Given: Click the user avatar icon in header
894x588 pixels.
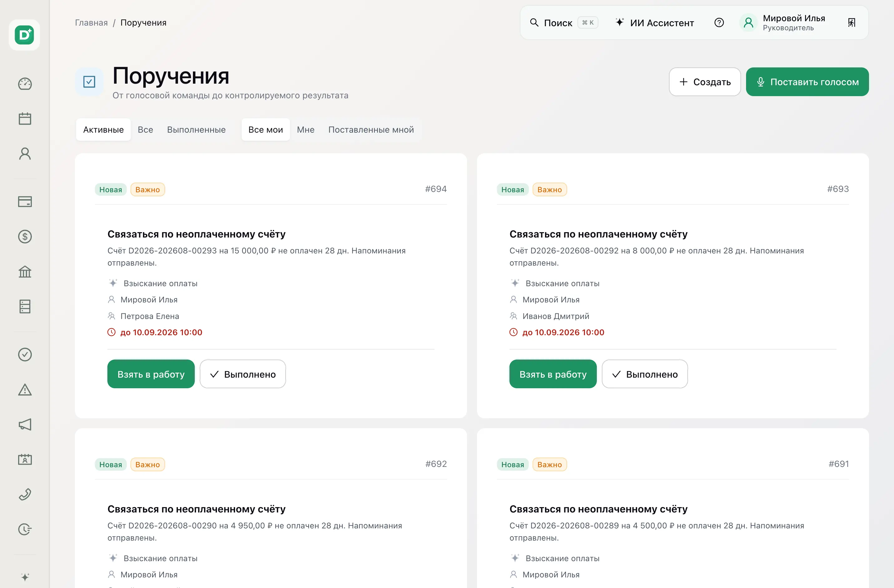Looking at the screenshot, I should pos(748,22).
